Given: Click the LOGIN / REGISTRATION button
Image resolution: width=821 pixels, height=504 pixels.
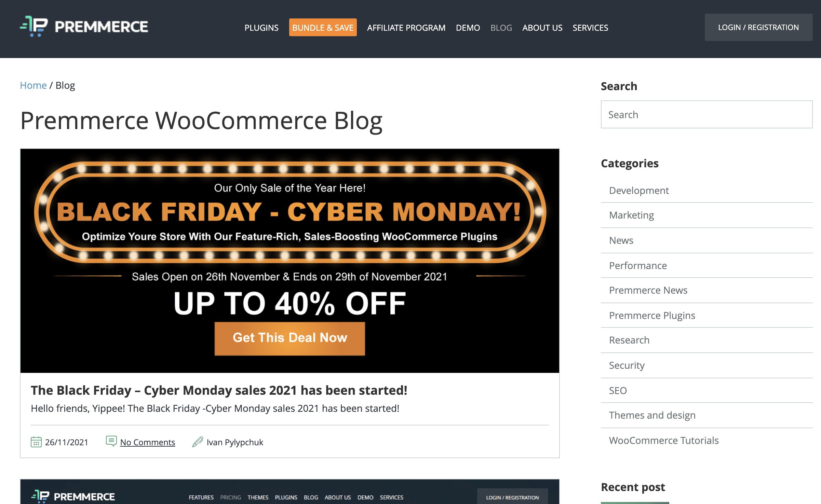Looking at the screenshot, I should (758, 27).
